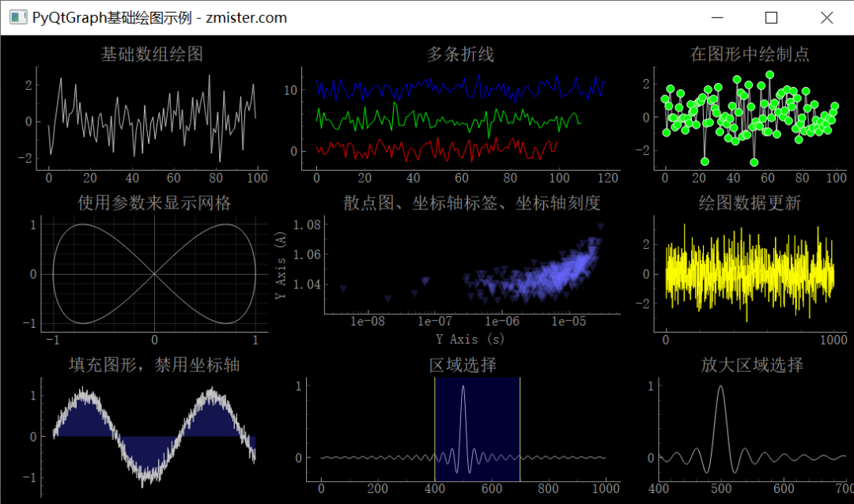The image size is (854, 504).
Task: Close the PyQtGraph window
Action: [826, 17]
